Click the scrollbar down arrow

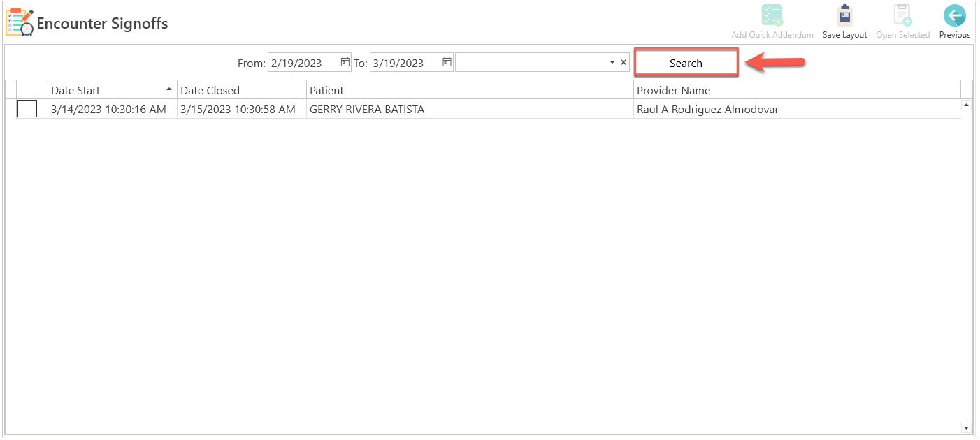tap(967, 427)
